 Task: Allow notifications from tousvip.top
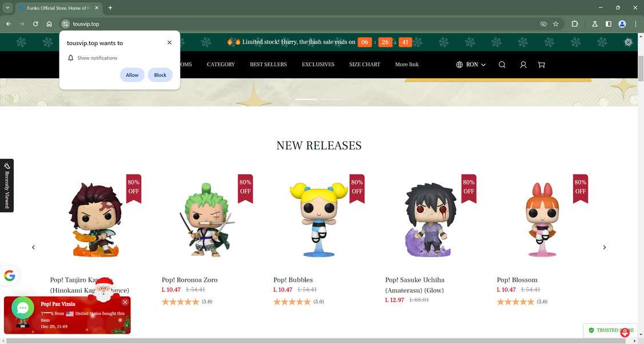(132, 75)
